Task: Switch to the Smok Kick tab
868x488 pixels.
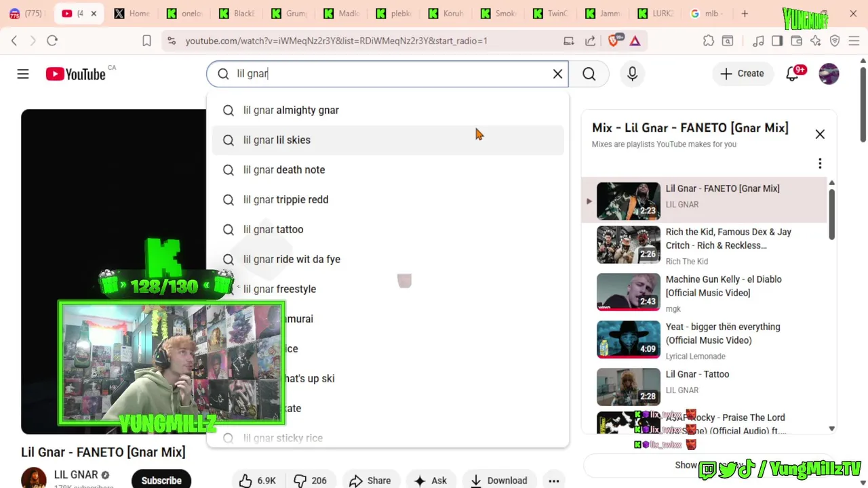Action: coord(498,14)
